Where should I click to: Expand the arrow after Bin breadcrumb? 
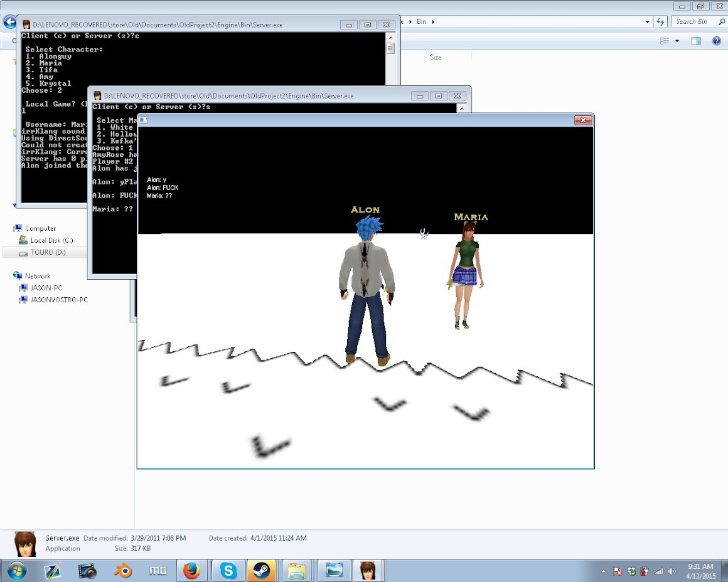click(432, 21)
